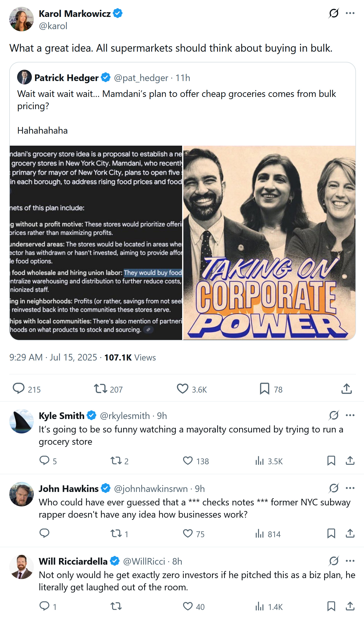Share Will Ricciardella's reply
This screenshot has height=617, width=364.
350,606
